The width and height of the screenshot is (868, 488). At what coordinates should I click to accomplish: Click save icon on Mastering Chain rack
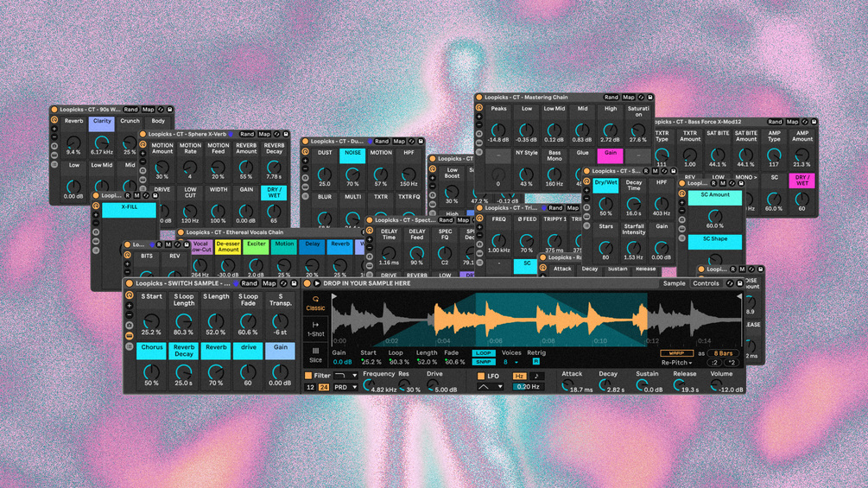(649, 98)
